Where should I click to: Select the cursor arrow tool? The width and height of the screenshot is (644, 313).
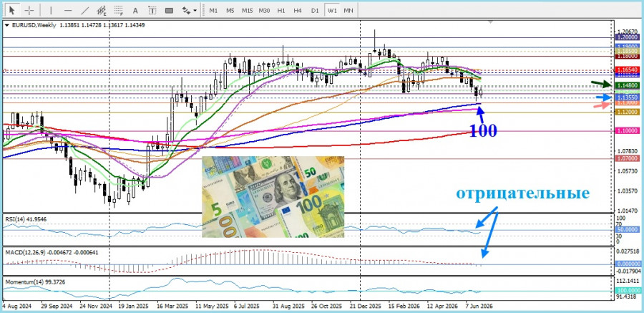[12, 10]
